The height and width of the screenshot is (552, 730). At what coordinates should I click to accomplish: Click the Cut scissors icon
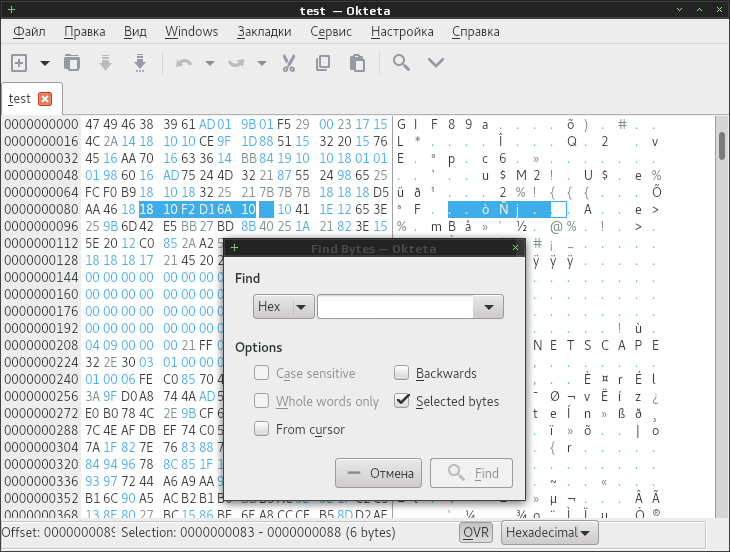coord(289,63)
